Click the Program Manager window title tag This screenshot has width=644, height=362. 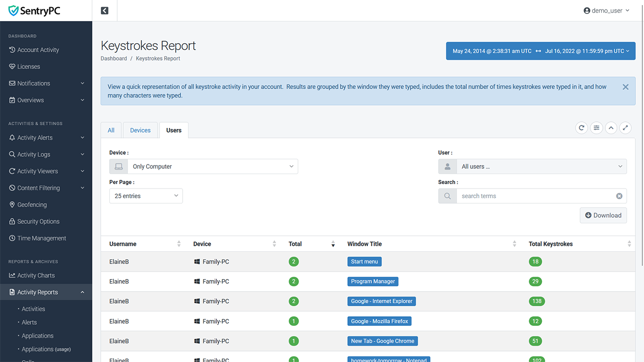point(373,282)
